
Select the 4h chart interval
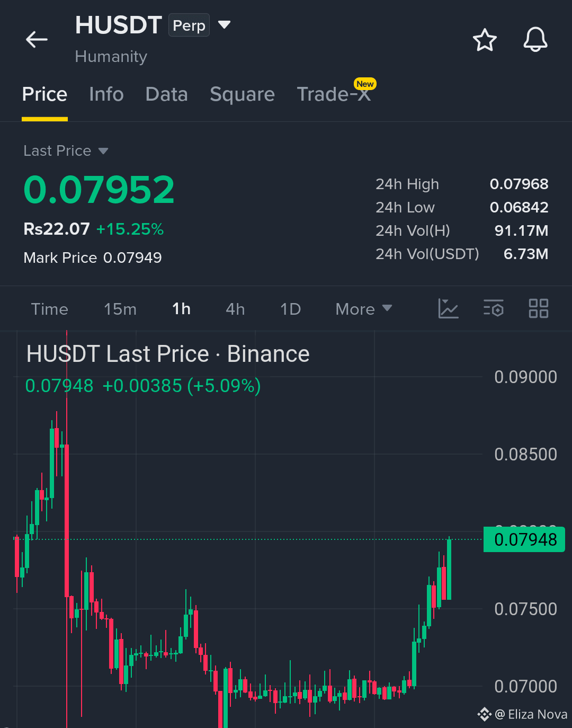pos(236,309)
